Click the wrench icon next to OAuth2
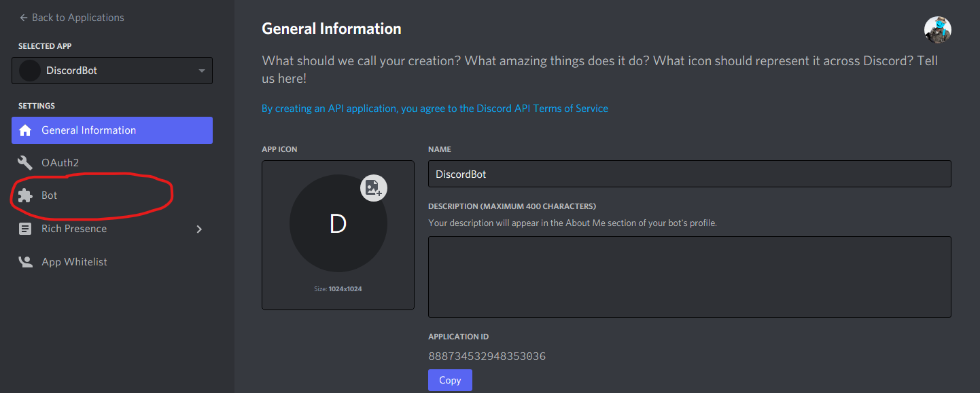Image resolution: width=980 pixels, height=393 pixels. click(25, 163)
